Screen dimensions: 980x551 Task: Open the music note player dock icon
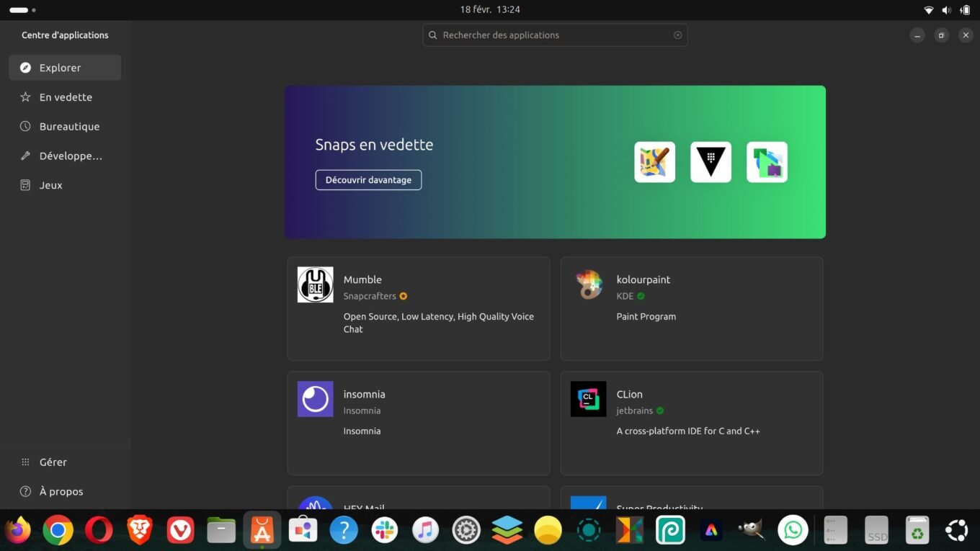pyautogui.click(x=425, y=531)
